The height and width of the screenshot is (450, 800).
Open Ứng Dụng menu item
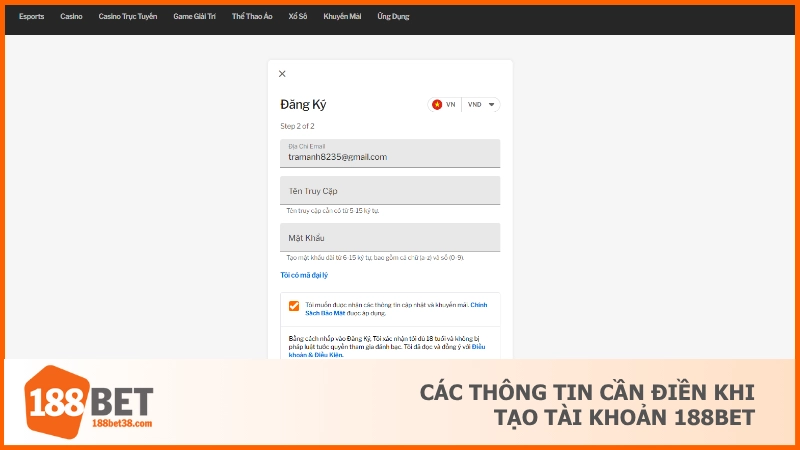tap(393, 16)
